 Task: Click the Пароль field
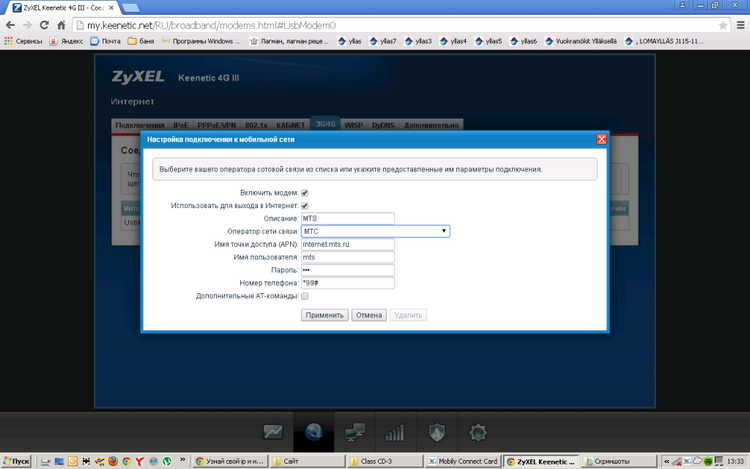point(348,270)
